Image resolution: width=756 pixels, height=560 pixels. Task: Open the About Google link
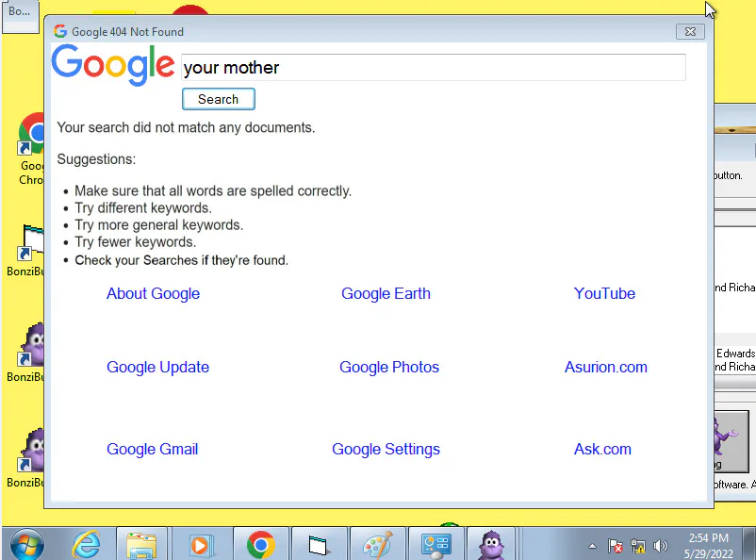[x=153, y=293]
